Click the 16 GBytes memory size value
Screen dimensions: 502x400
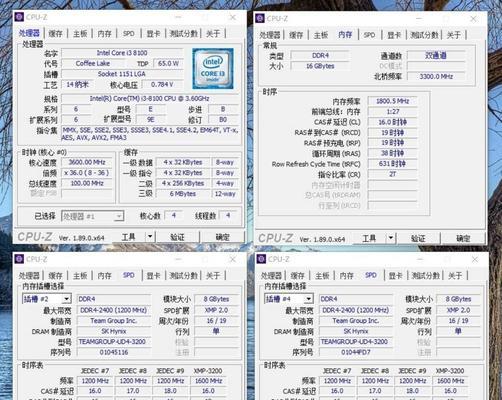coord(320,66)
